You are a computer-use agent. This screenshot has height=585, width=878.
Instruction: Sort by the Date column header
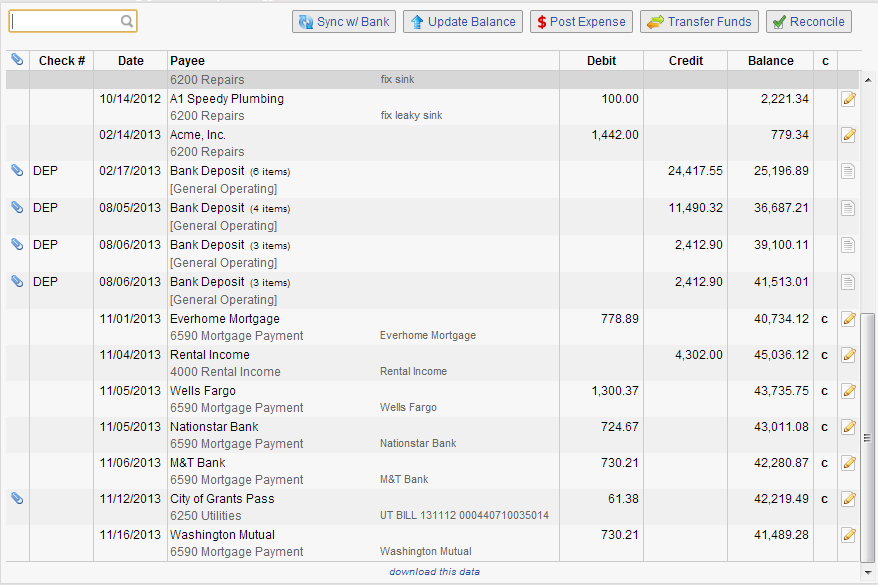[x=130, y=61]
